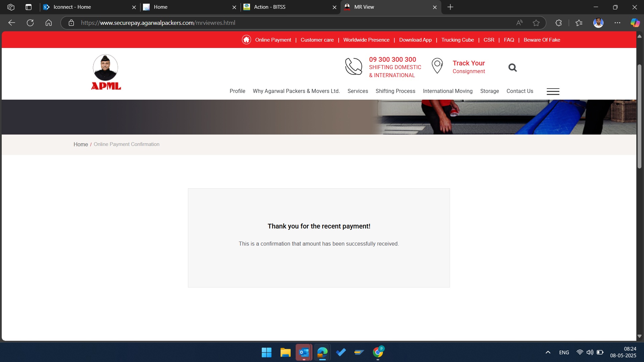The width and height of the screenshot is (644, 362).
Task: Open Services menu item
Action: point(358,91)
